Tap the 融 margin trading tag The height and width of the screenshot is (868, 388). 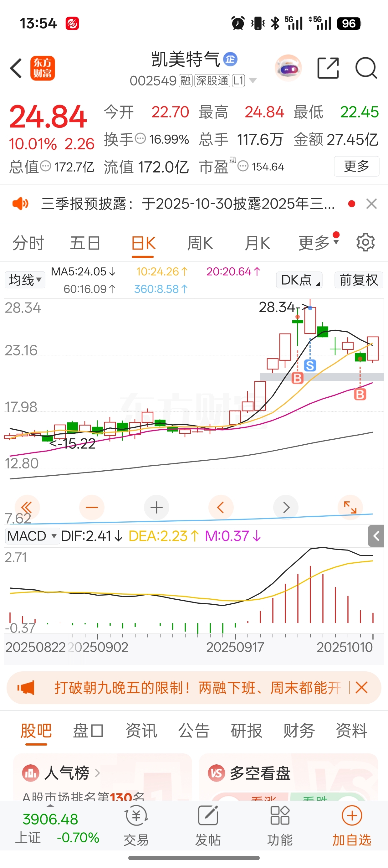click(x=186, y=81)
